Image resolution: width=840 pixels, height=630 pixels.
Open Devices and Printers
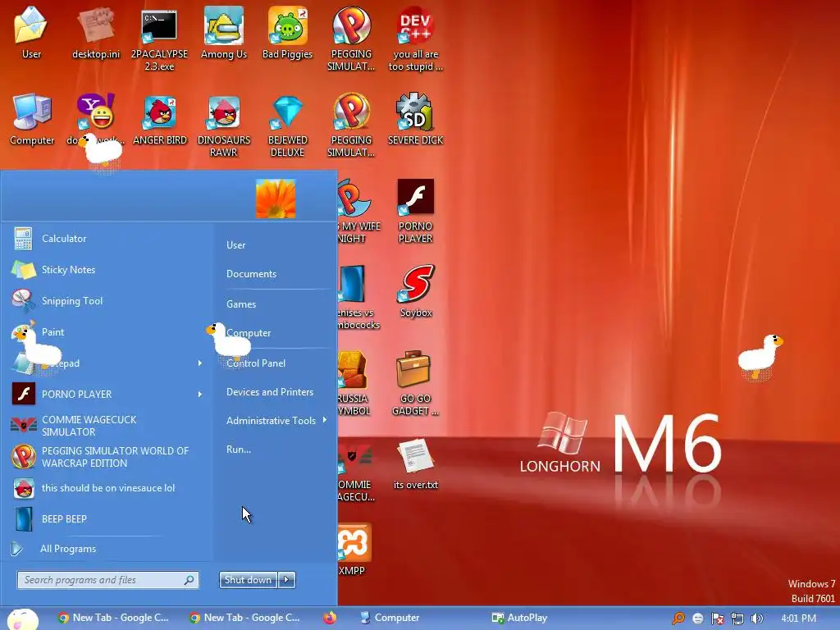(x=269, y=391)
